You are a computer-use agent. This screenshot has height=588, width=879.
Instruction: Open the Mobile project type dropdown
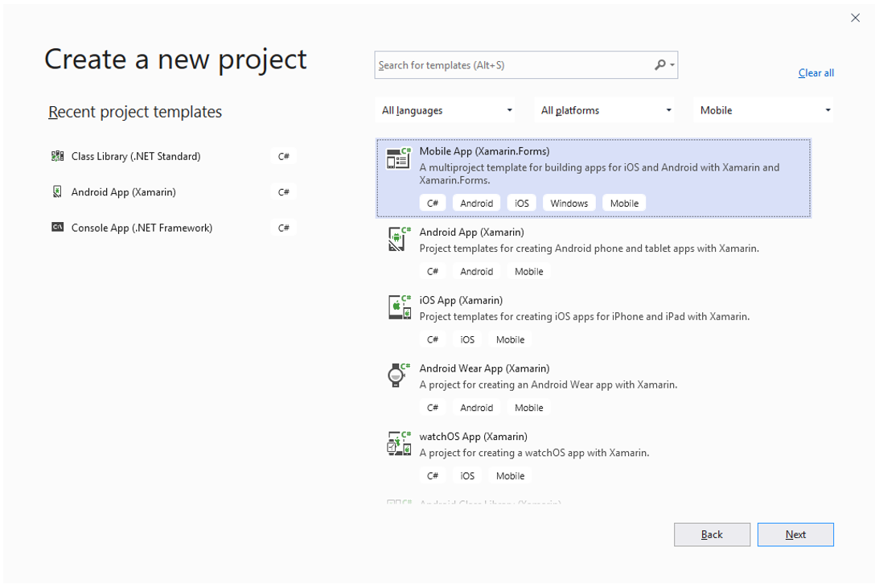point(763,110)
